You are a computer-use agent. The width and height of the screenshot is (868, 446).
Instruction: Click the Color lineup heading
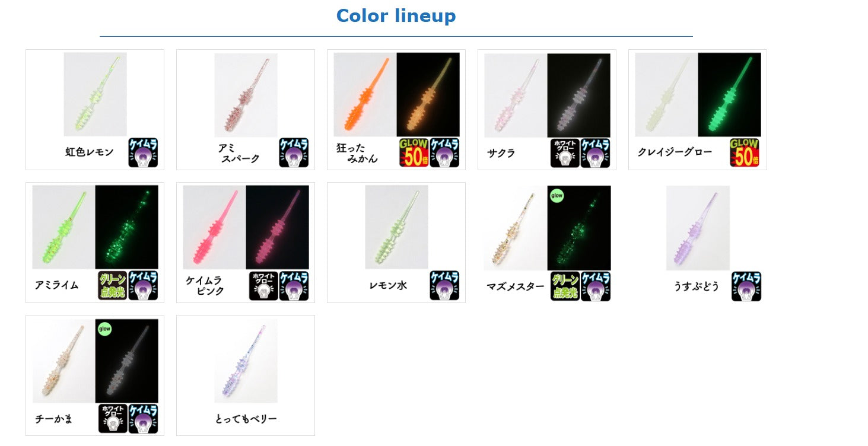[x=396, y=15]
